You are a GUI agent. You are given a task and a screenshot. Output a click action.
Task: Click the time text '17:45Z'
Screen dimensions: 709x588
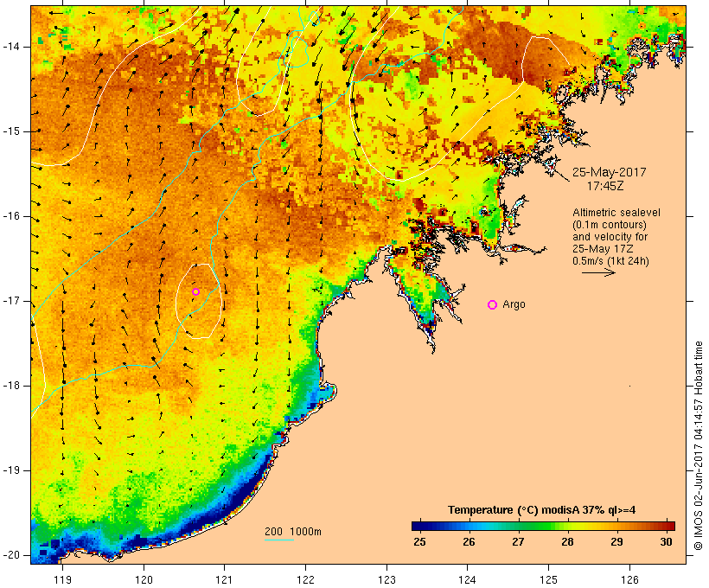click(x=605, y=186)
